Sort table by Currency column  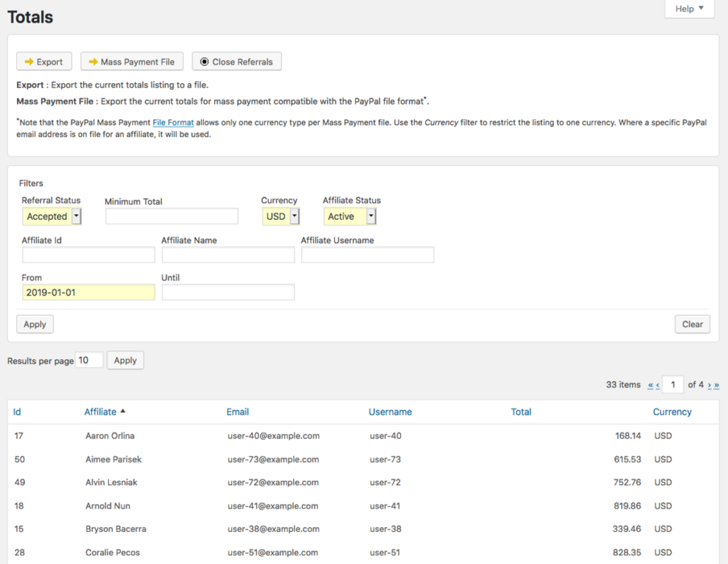673,412
